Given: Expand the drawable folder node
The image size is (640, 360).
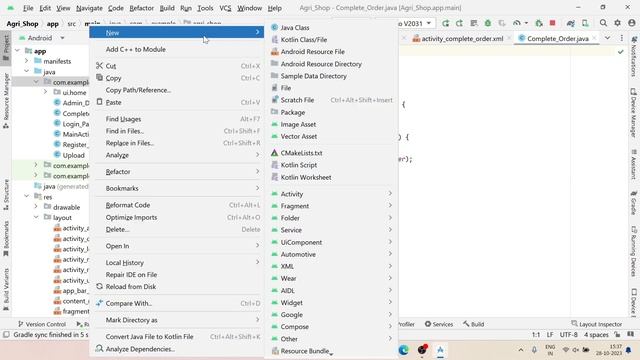Looking at the screenshot, I should tap(36, 207).
